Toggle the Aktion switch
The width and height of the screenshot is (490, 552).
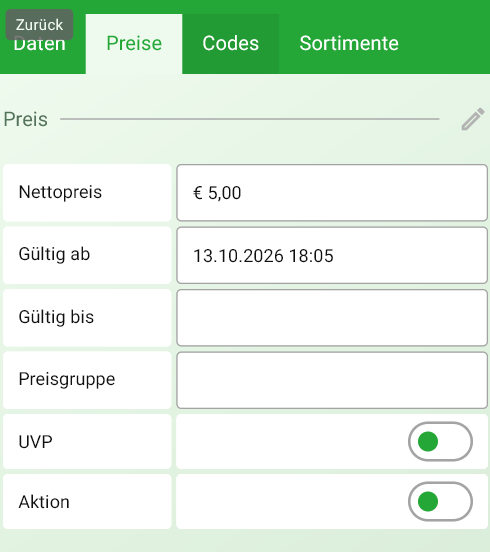440,501
